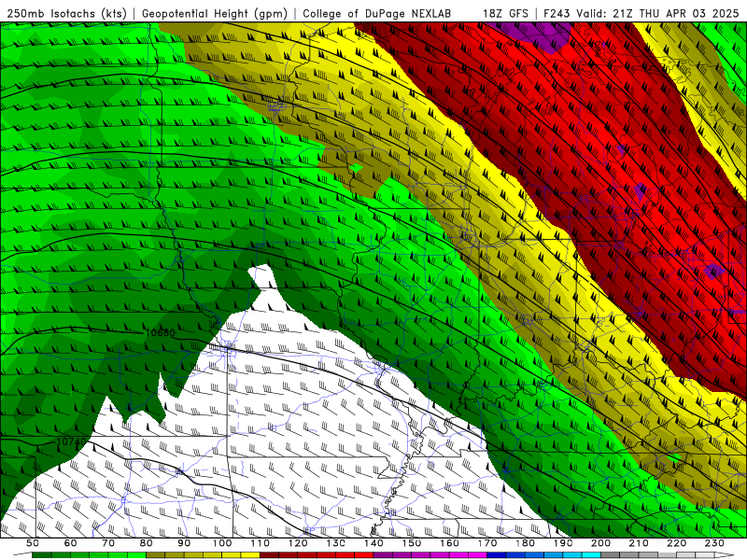Click the 220 value on the color scale

[x=676, y=543]
